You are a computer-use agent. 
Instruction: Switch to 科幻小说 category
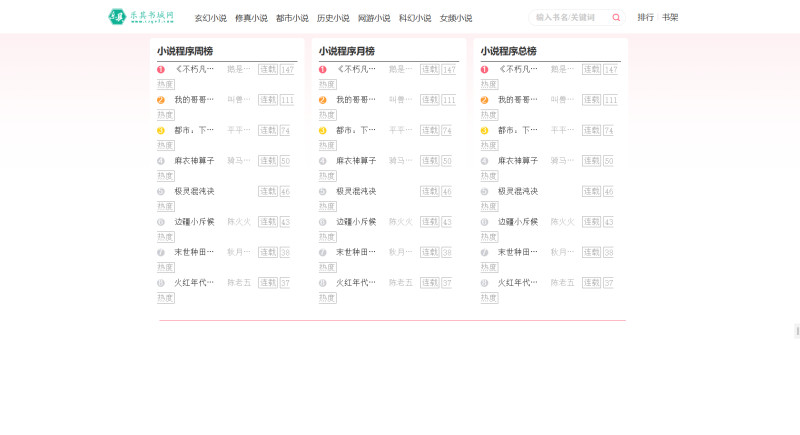click(415, 18)
